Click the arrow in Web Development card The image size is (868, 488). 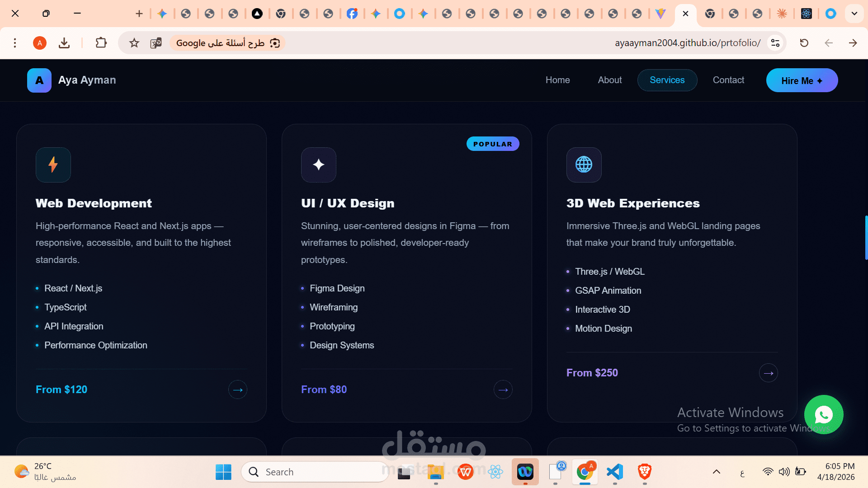(x=238, y=389)
